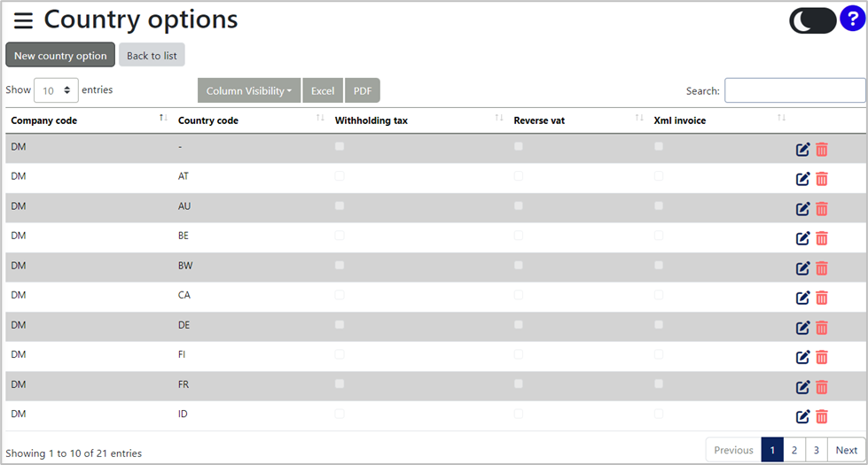The image size is (868, 465).
Task: Check Xml invoice box for FI row
Action: pyautogui.click(x=658, y=354)
